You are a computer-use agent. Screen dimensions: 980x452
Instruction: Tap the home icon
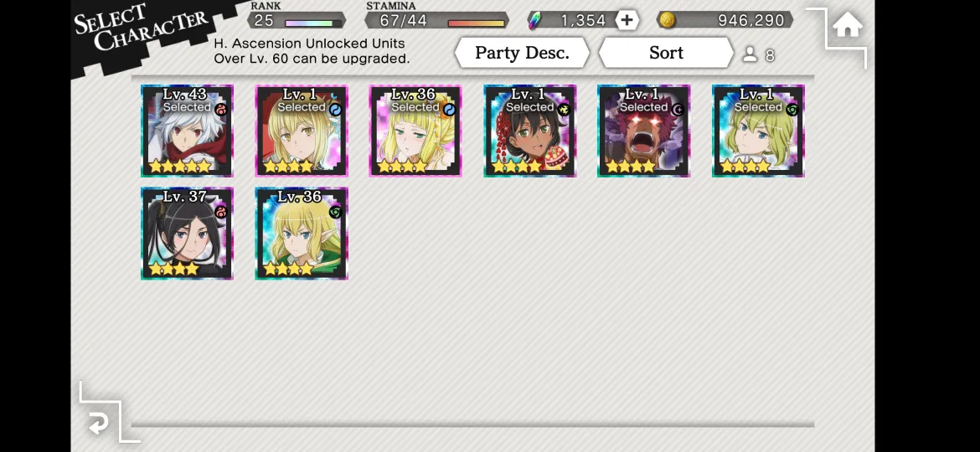[848, 26]
